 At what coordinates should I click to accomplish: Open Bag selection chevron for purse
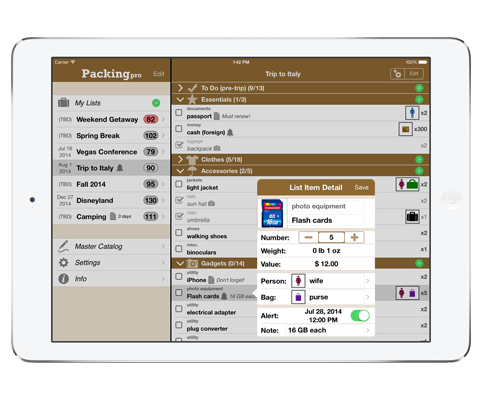pyautogui.click(x=368, y=297)
